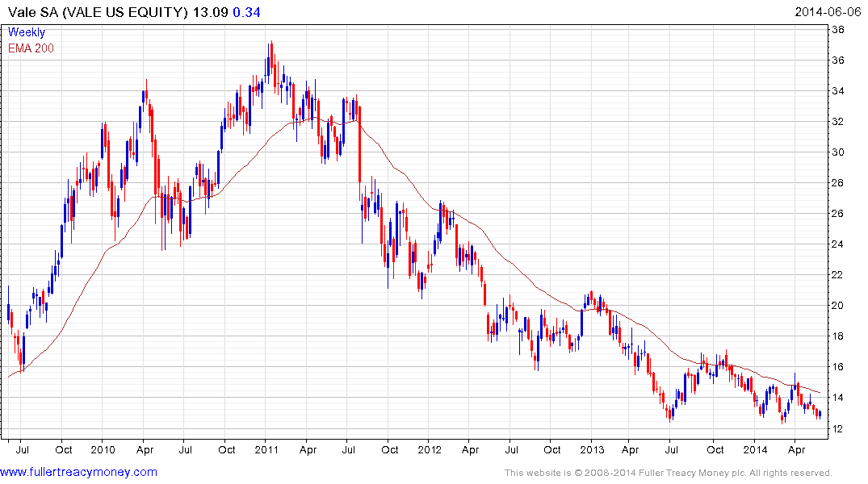
Task: Click the 2014 year label on time axis
Action: click(755, 449)
